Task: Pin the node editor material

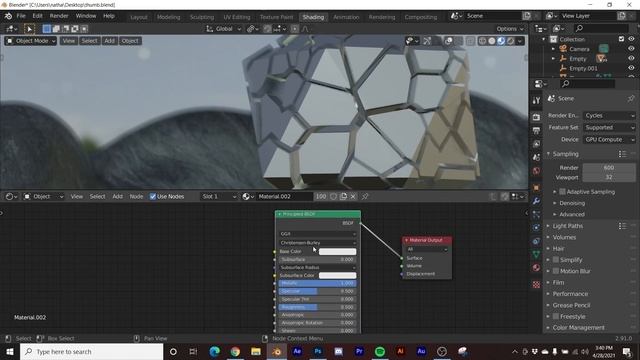Action: tap(365, 197)
